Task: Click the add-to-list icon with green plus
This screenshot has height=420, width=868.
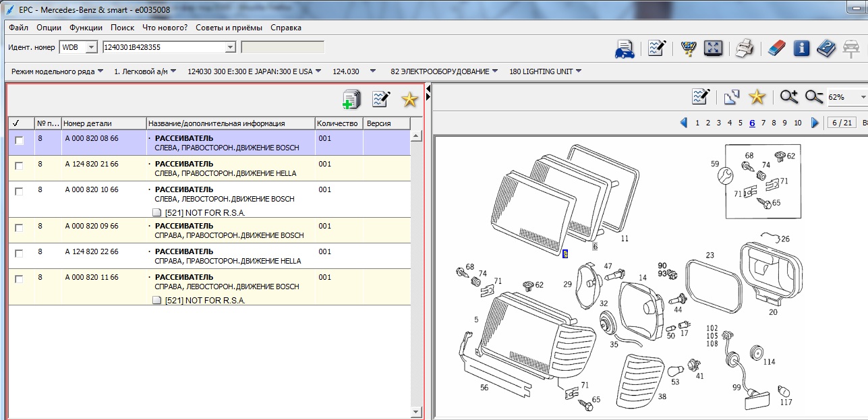Action: (351, 100)
